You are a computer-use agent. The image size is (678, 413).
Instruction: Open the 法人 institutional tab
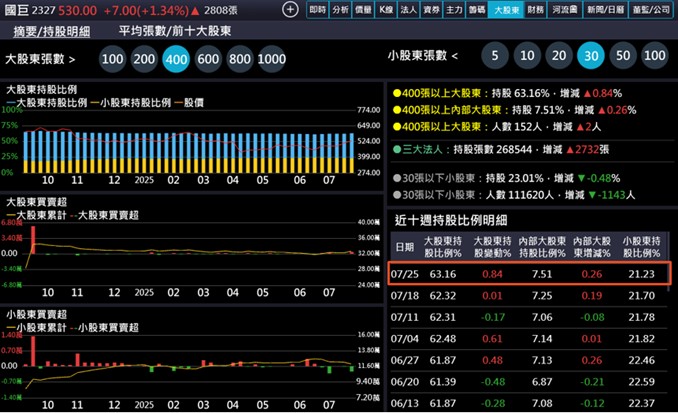point(408,9)
